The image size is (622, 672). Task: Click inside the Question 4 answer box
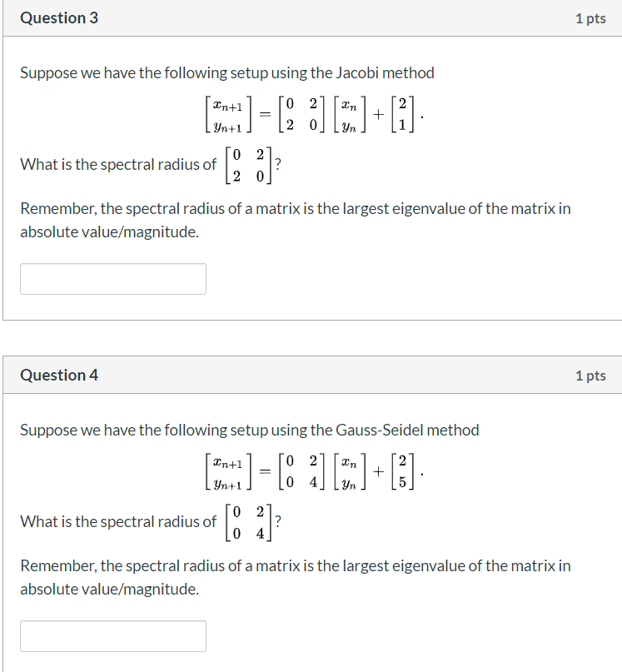point(112,635)
